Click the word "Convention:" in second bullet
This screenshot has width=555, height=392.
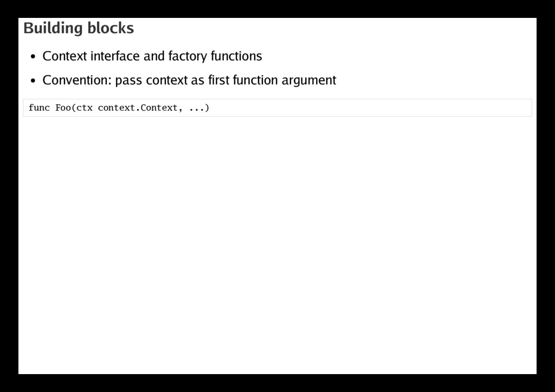click(x=77, y=80)
